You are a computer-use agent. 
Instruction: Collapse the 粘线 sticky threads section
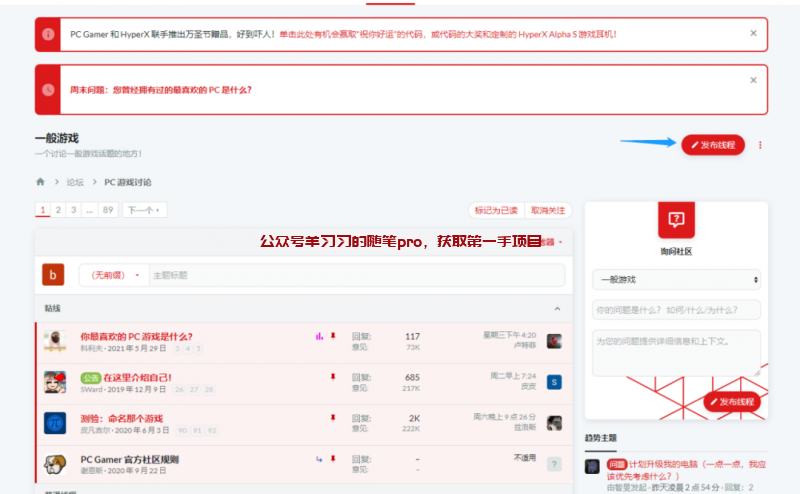coord(557,309)
